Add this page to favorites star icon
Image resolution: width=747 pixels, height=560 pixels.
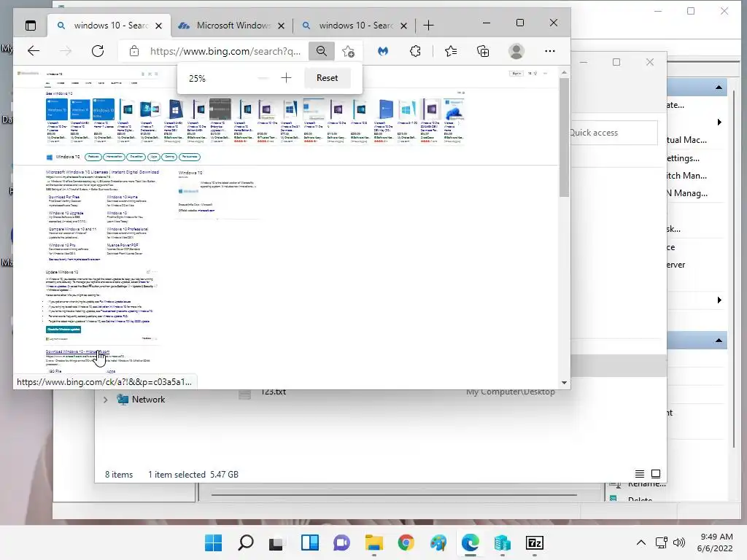coord(348,51)
